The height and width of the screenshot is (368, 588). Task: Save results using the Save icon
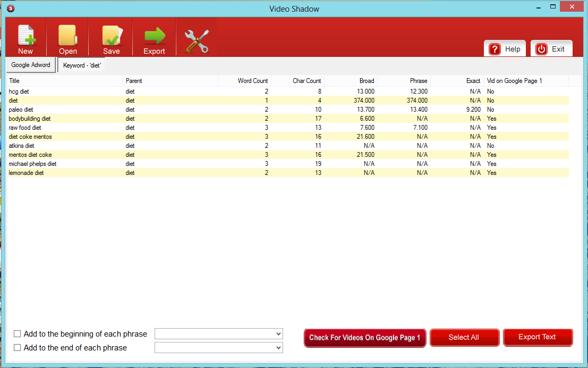pos(112,38)
